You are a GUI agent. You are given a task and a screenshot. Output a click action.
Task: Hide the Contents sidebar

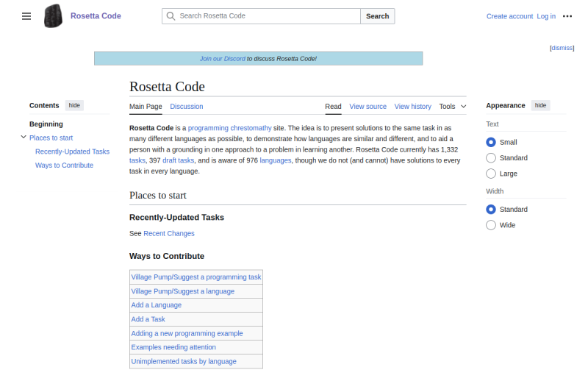[x=74, y=105]
